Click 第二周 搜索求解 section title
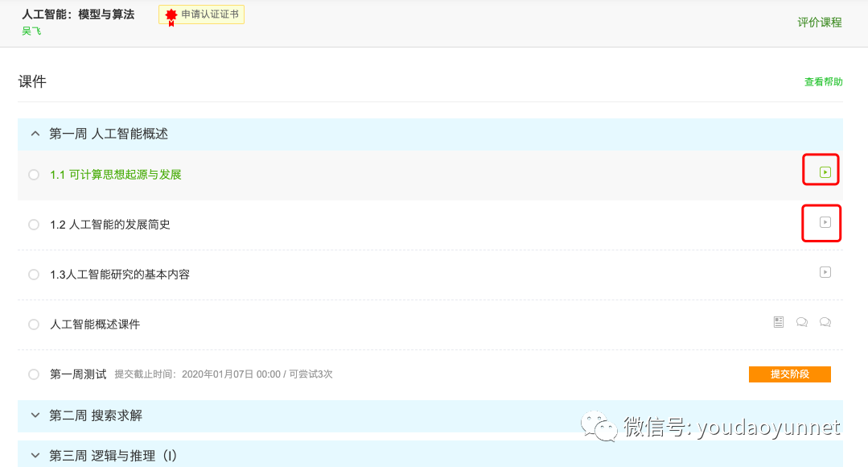Viewport: 868px width, 467px height. 96,415
